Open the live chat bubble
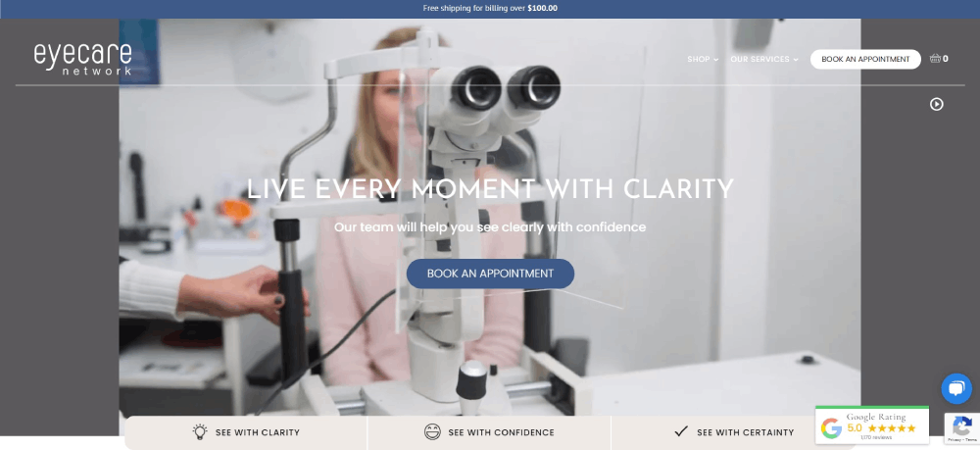The image size is (980, 450). (956, 389)
